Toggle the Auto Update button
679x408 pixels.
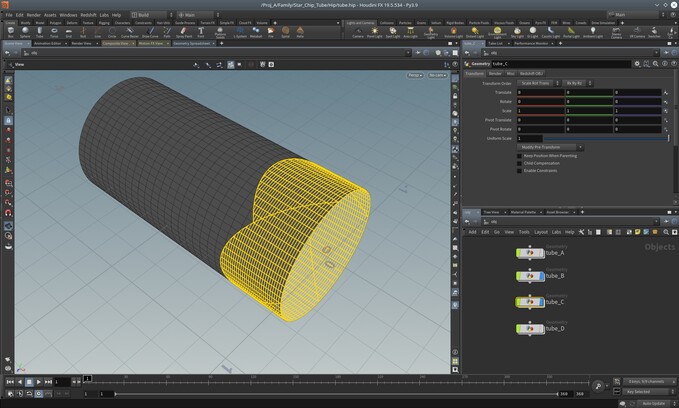tap(653, 403)
